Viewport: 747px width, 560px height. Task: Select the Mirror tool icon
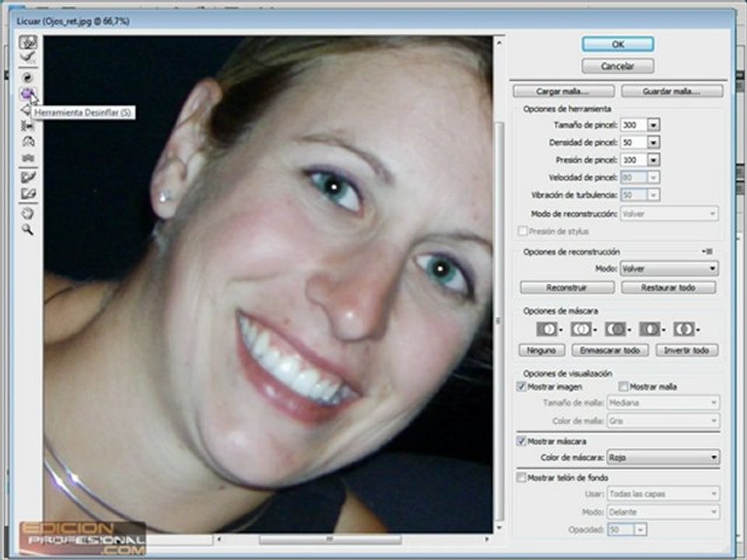[28, 142]
